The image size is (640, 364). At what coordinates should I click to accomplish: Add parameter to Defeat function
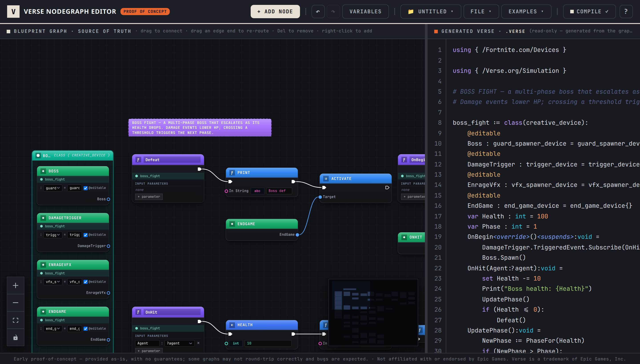pos(149,197)
